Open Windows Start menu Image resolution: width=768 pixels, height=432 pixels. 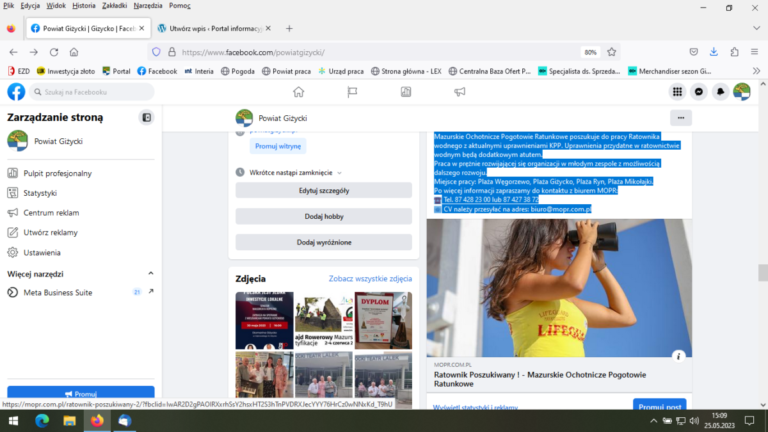click(14, 421)
